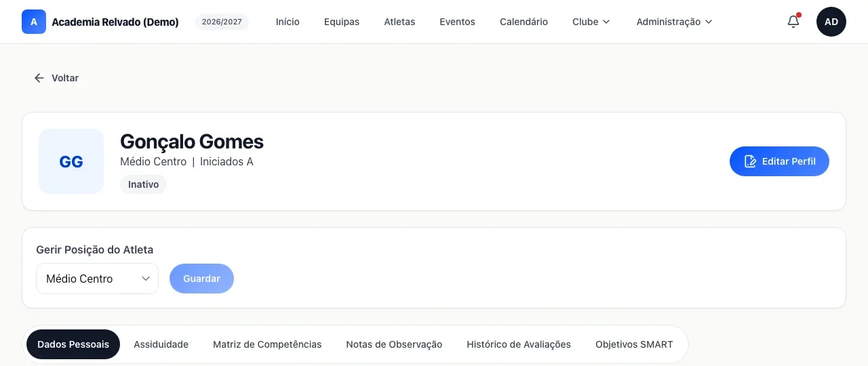Switch to Notas de Observação tab

tap(394, 344)
